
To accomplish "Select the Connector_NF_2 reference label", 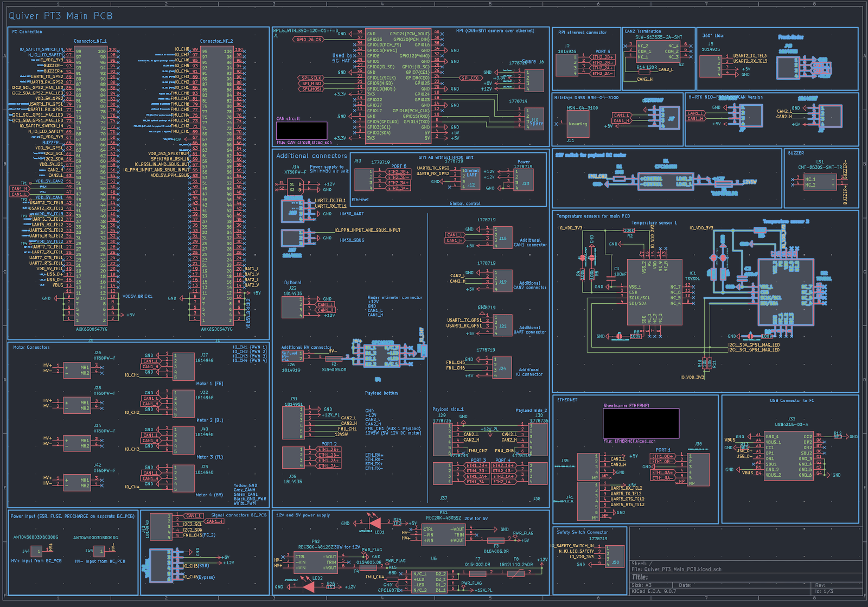I will pyautogui.click(x=216, y=41).
